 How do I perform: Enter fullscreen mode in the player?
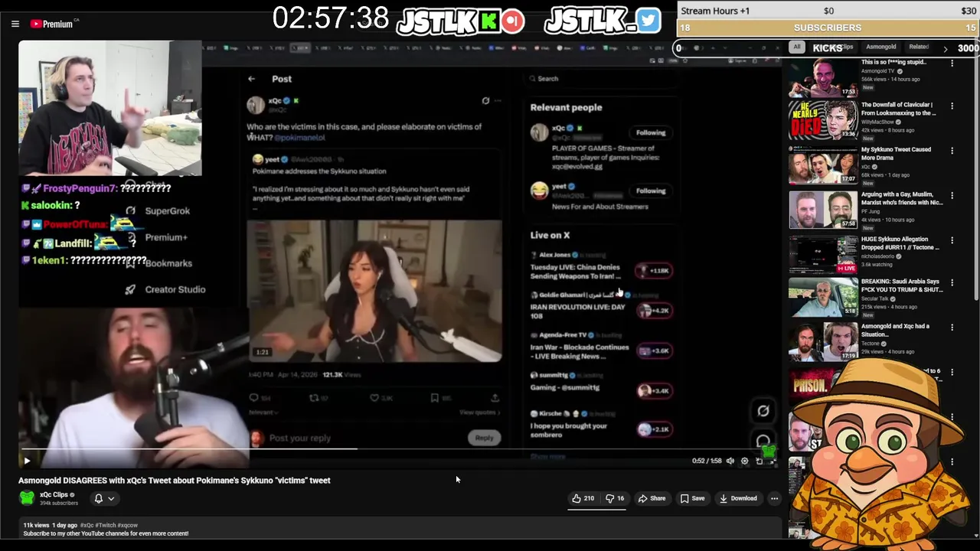tap(773, 461)
